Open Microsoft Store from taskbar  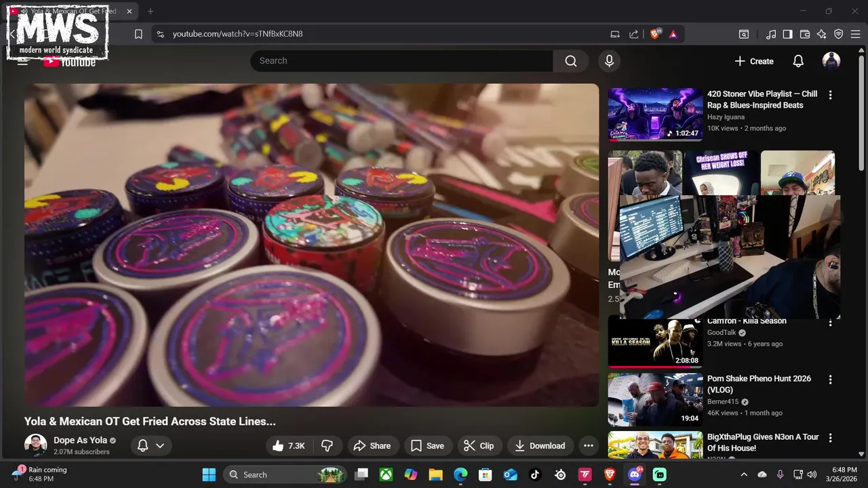point(486,474)
